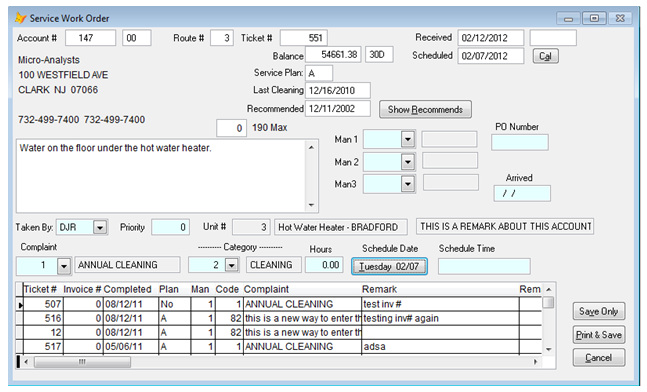The image size is (647, 392).
Task: Click the Recommended date field
Action: click(x=338, y=109)
